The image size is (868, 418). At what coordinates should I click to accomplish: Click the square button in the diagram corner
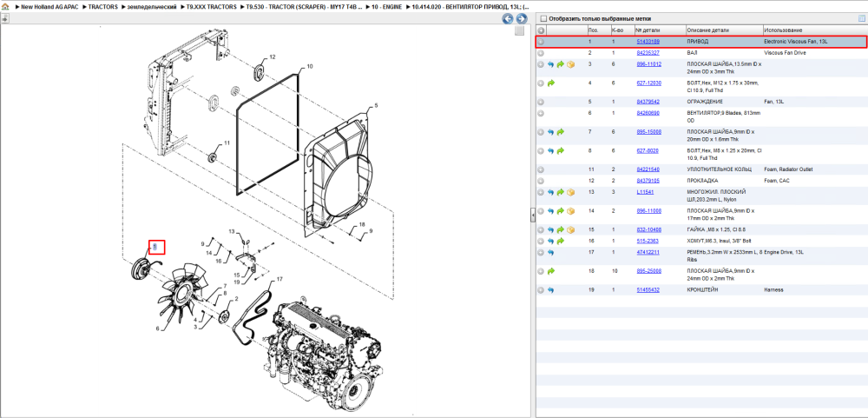(x=519, y=31)
